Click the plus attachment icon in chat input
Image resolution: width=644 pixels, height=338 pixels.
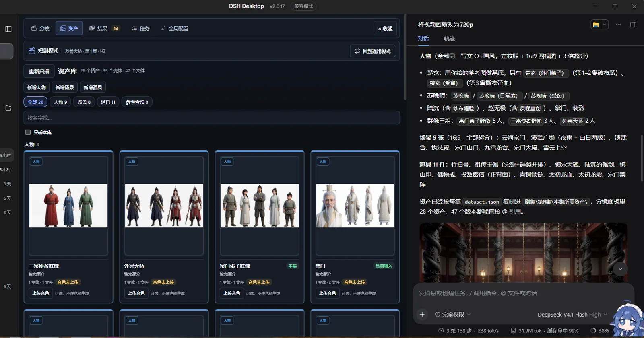[x=422, y=315]
